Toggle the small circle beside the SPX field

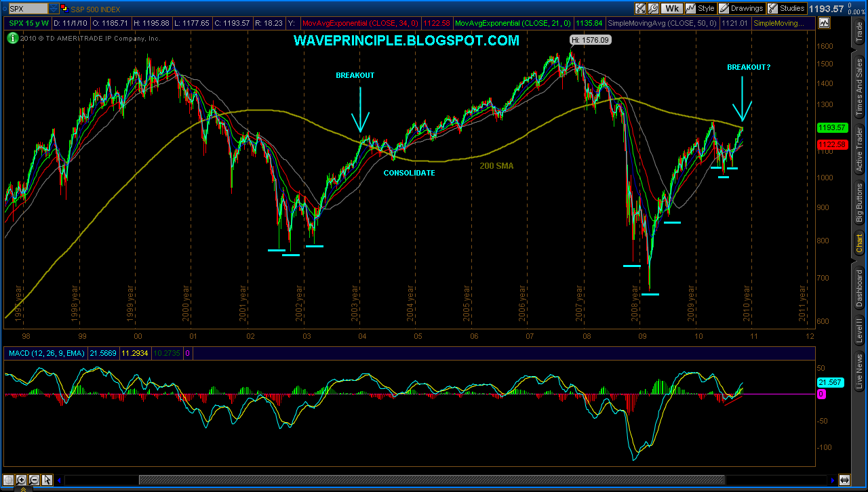[5, 8]
